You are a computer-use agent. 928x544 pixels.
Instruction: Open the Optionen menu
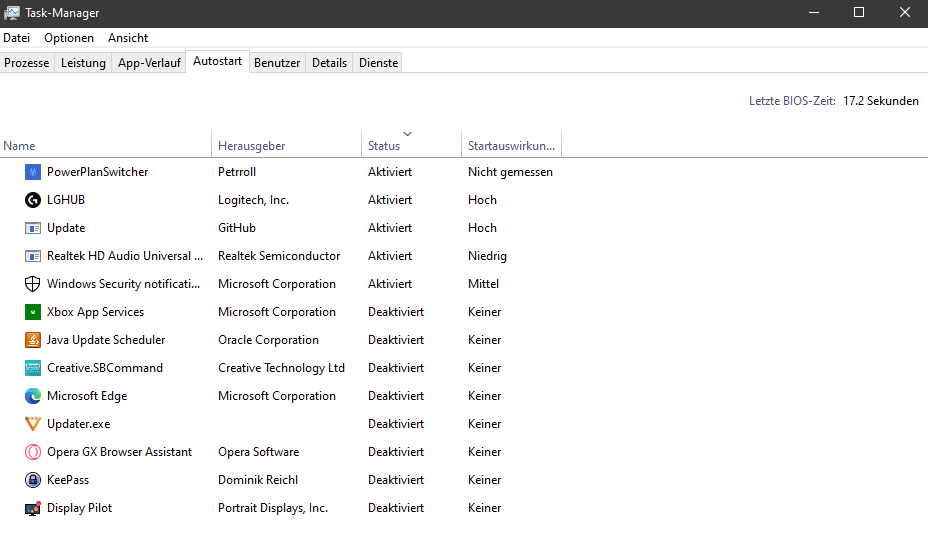coord(69,38)
